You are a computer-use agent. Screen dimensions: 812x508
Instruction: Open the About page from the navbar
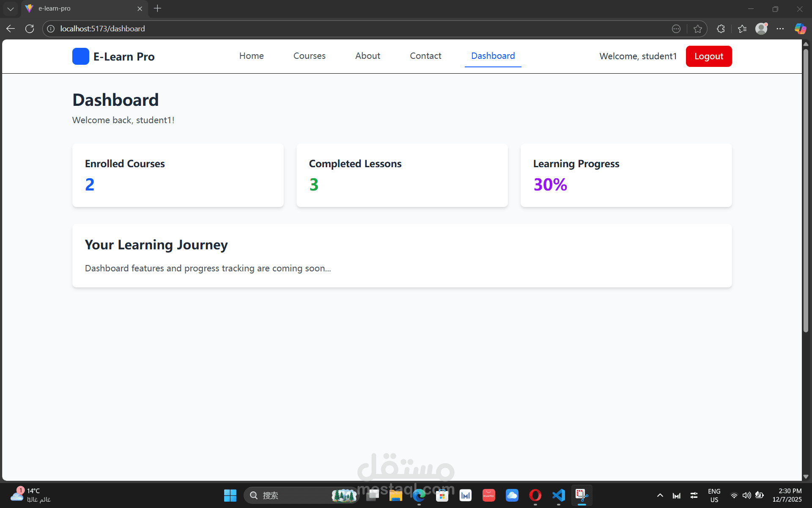(367, 56)
